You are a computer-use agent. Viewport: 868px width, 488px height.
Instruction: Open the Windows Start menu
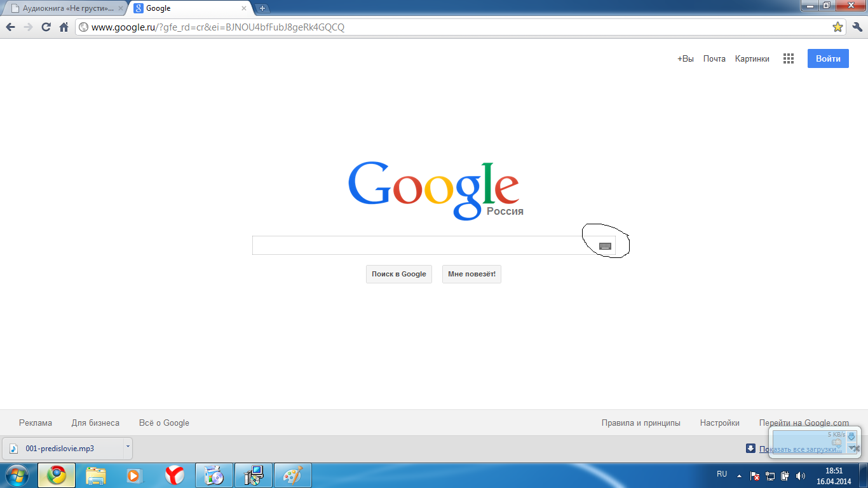17,475
